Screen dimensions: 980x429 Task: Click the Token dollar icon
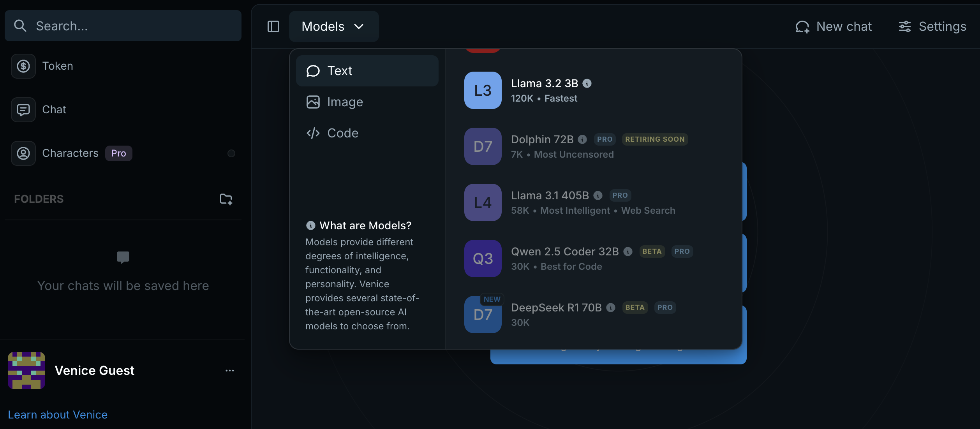(x=23, y=66)
